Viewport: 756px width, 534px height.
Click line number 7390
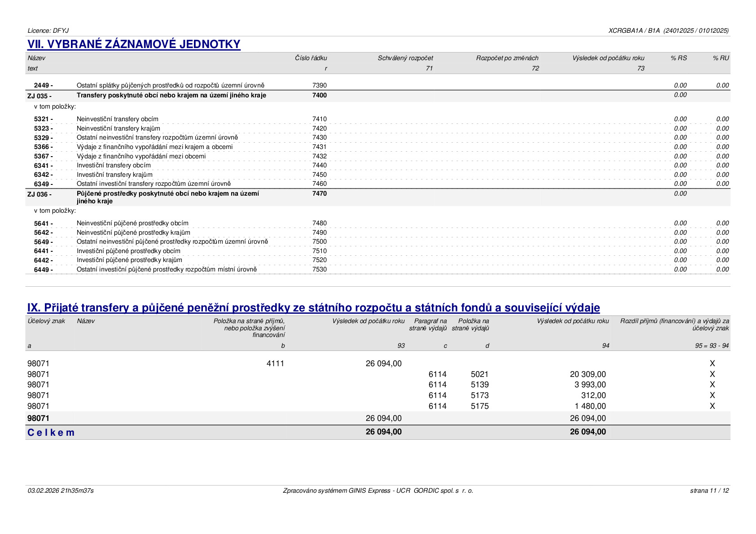pos(320,85)
